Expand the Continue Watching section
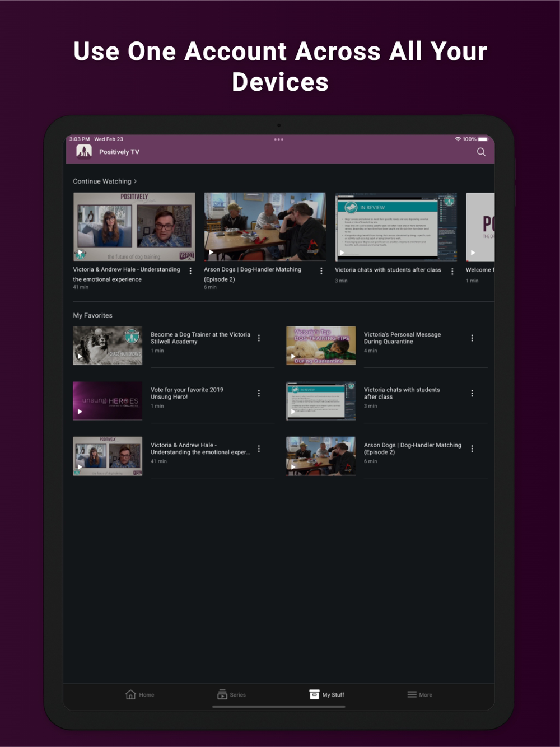Viewport: 560px width, 747px height. (x=105, y=181)
